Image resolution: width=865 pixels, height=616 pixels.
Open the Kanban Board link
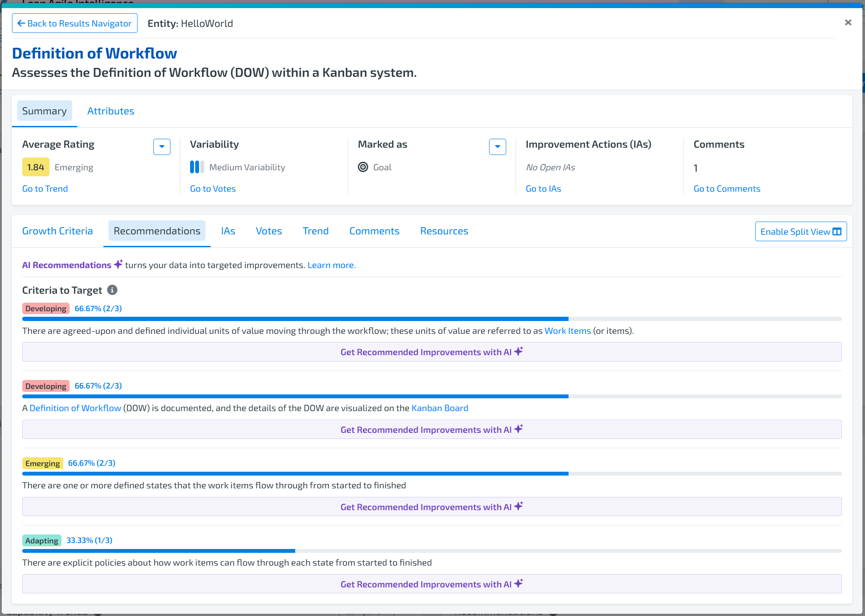click(x=440, y=408)
